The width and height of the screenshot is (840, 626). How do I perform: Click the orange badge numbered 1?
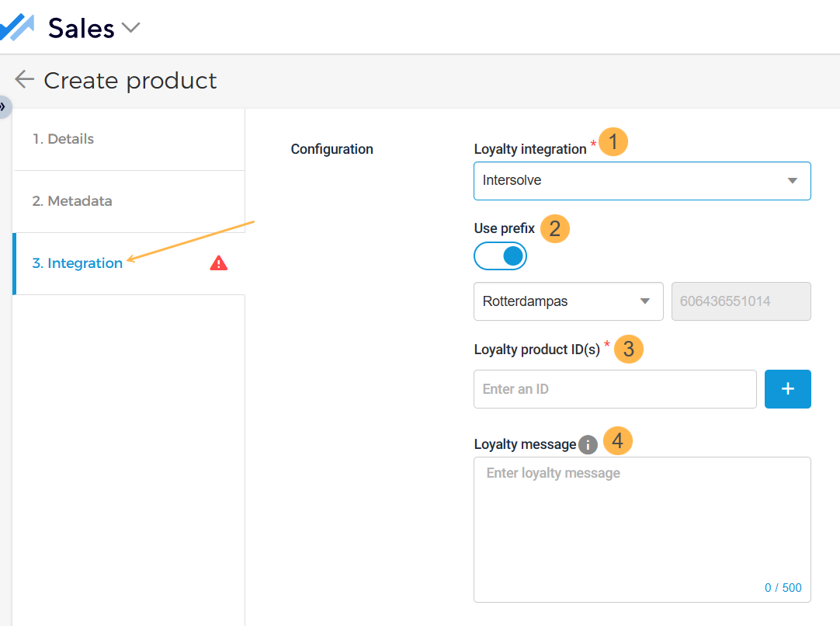coord(613,142)
